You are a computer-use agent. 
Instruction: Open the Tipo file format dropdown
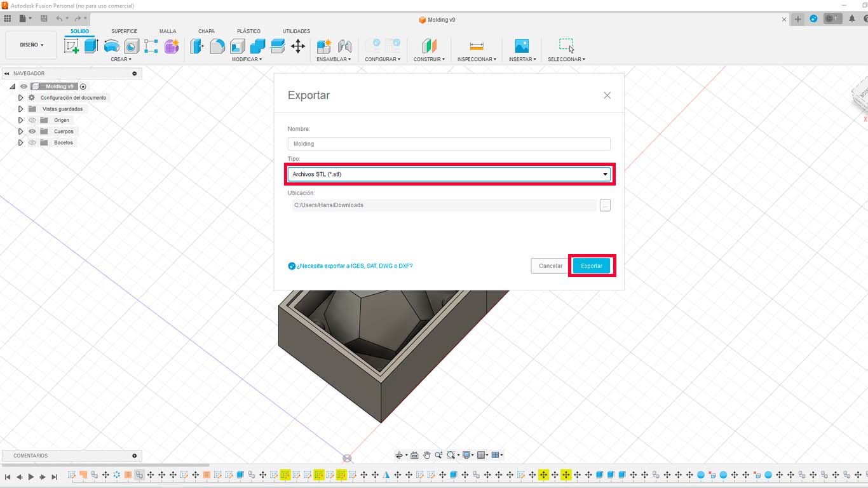click(x=449, y=174)
